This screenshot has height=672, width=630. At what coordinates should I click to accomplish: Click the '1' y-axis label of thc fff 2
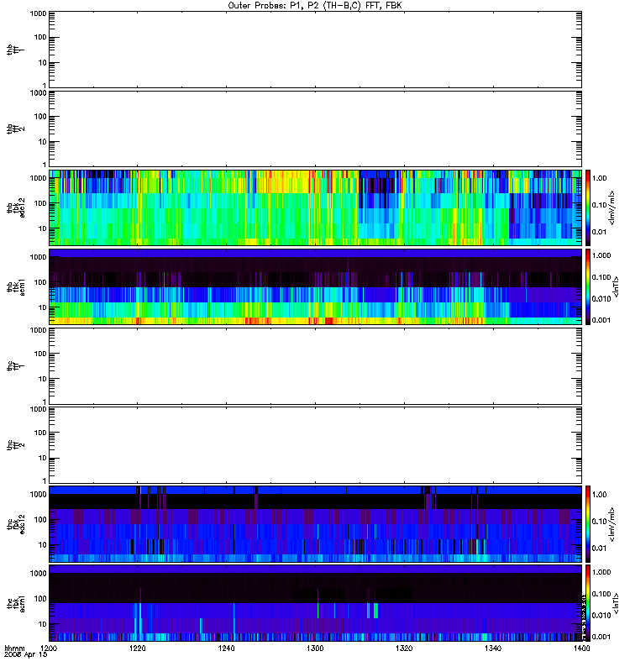45,480
